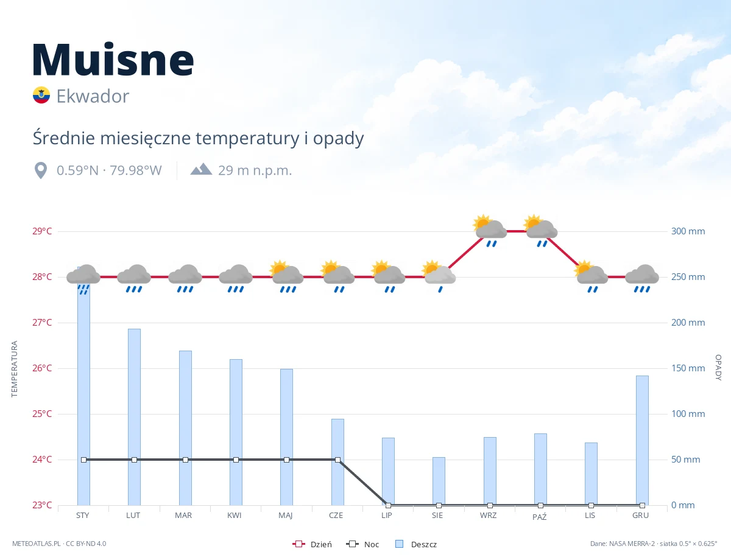Click the April rainfall bar
The width and height of the screenshot is (731, 560).
coord(236,432)
